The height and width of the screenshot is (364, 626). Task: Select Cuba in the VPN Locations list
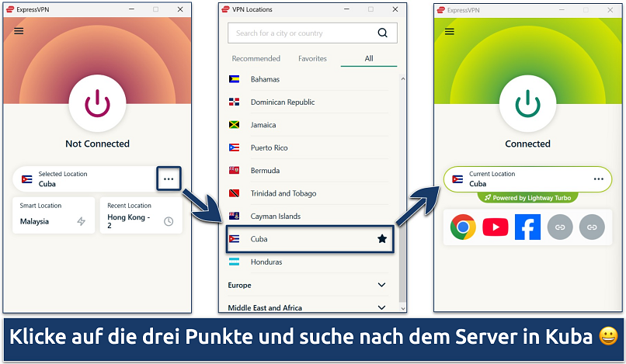click(310, 239)
